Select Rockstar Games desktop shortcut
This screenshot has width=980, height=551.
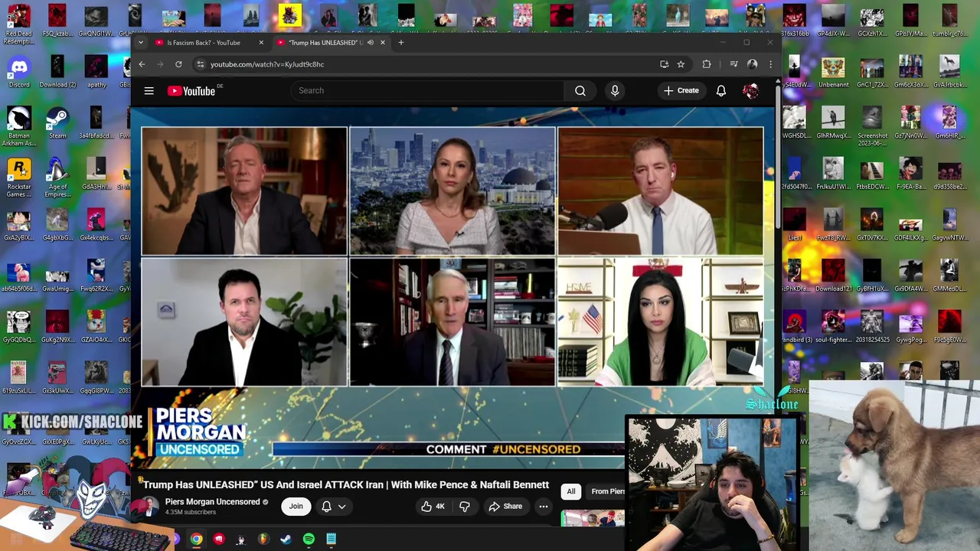19,177
